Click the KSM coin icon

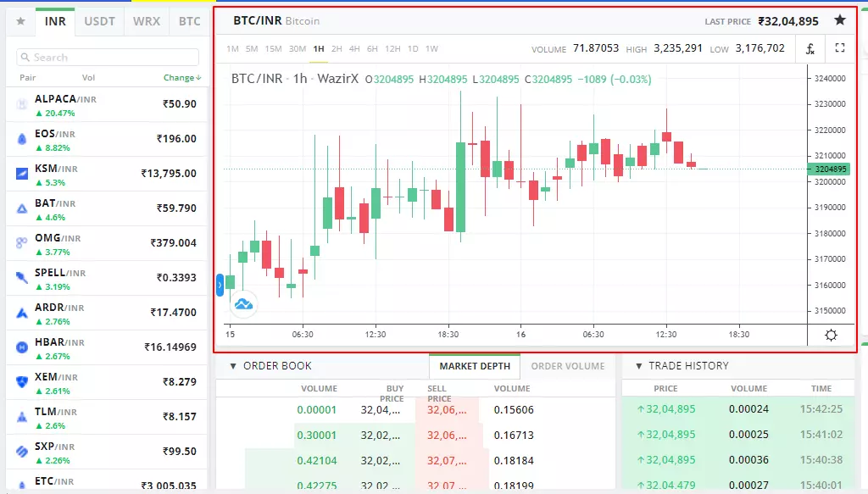[x=21, y=174]
